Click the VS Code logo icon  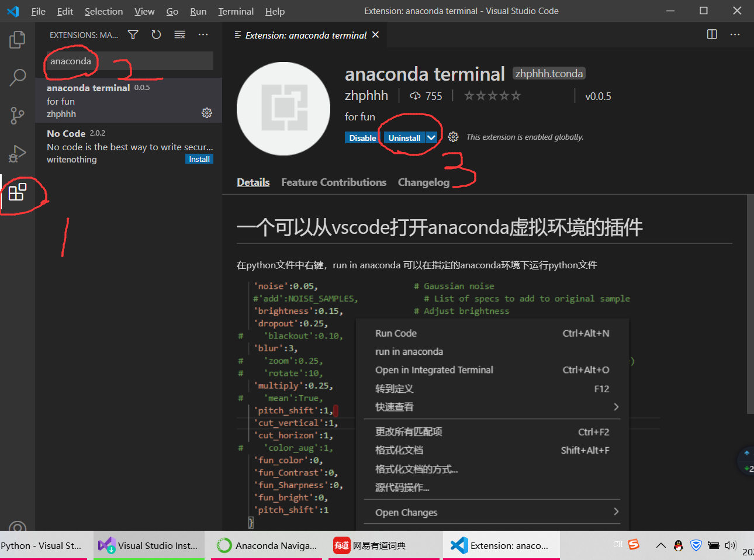point(13,11)
